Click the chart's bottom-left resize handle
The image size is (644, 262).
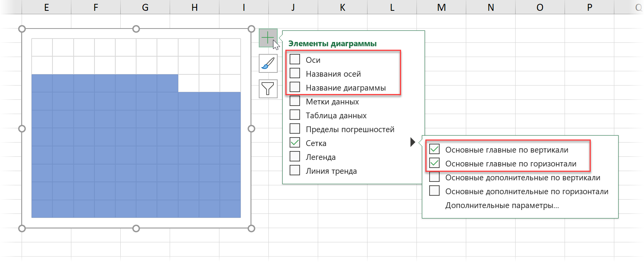pyautogui.click(x=22, y=228)
